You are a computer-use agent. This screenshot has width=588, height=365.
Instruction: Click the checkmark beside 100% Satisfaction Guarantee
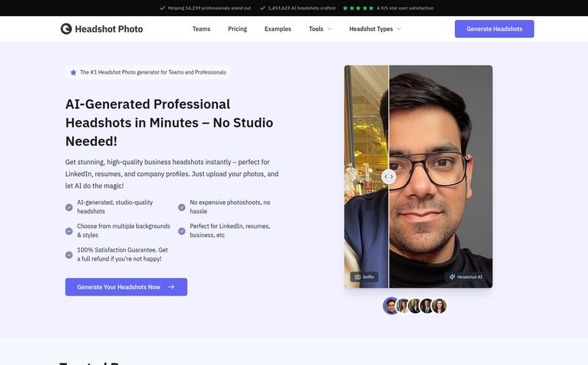coord(69,255)
